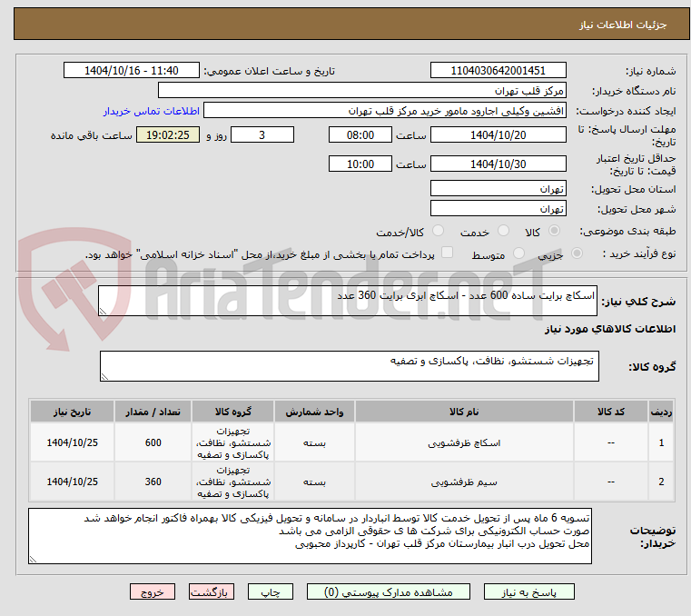Click the گروه کالا text area

(x=349, y=366)
